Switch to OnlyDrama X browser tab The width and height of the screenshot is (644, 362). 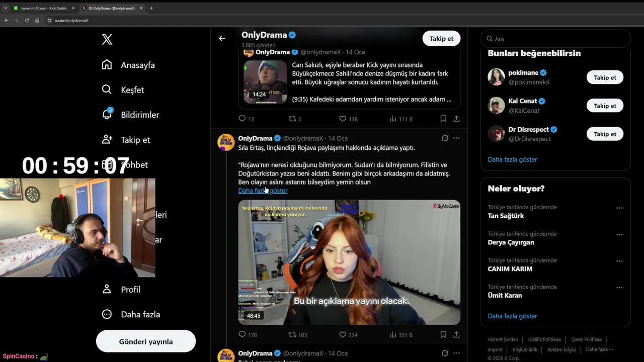(112, 8)
